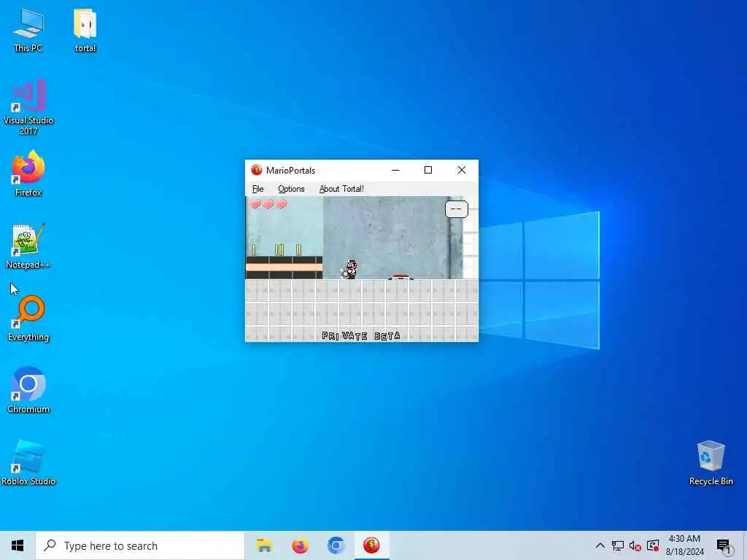Open the About Tortal! menu
This screenshot has width=747, height=560.
pyautogui.click(x=341, y=189)
